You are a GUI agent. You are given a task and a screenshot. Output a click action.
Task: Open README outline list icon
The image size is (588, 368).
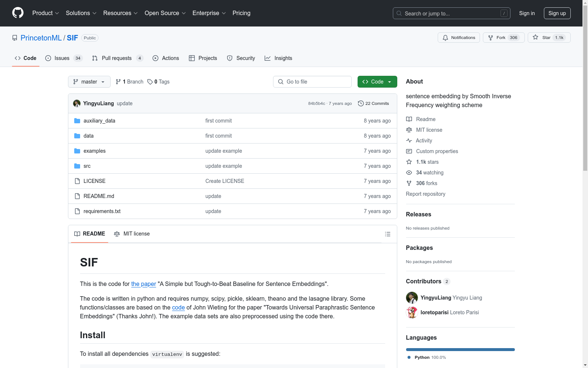[x=387, y=234]
